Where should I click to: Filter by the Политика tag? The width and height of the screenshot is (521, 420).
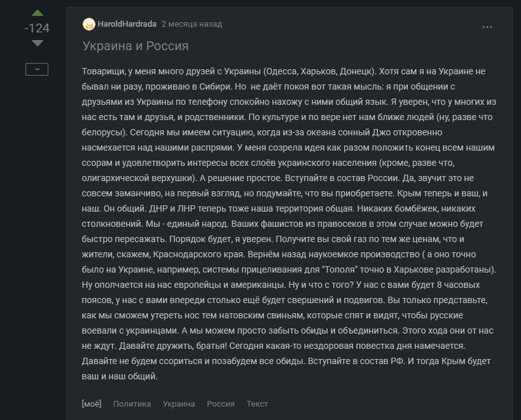coord(132,403)
